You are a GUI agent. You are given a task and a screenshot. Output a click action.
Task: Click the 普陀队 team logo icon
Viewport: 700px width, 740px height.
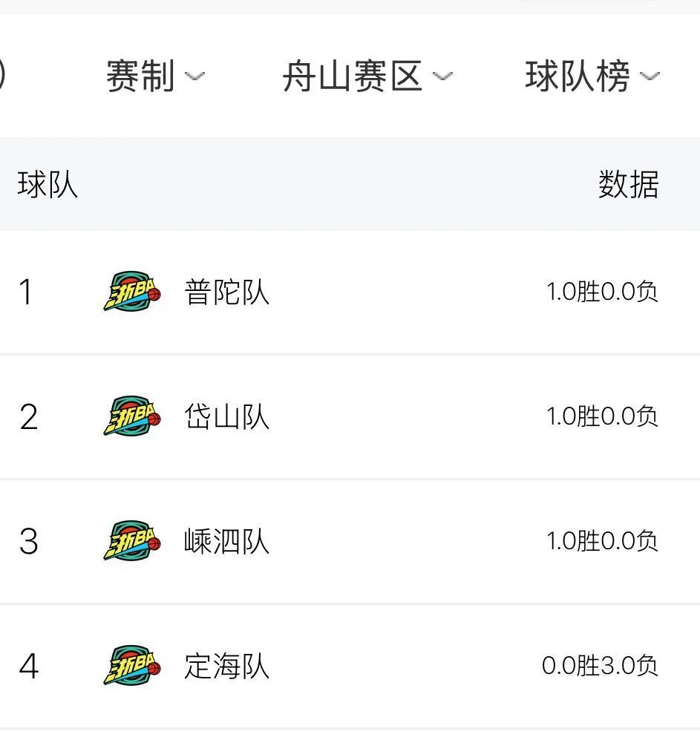coord(132,291)
